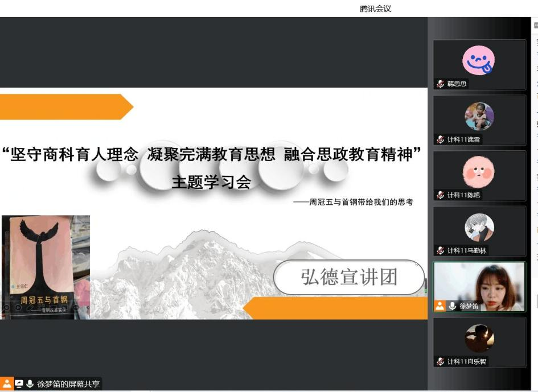The width and height of the screenshot is (538, 392).
Task: Select 韩思思's smiley face avatar
Action: coord(478,60)
